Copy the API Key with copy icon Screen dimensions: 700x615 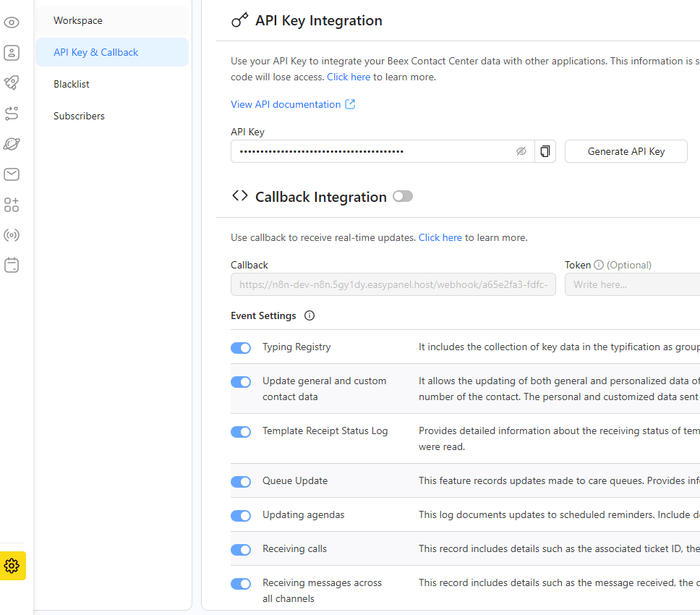point(545,151)
